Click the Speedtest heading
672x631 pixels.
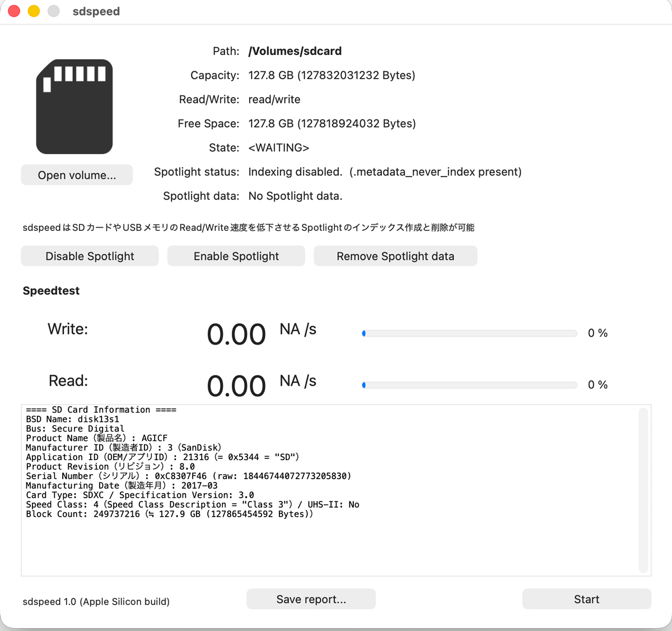click(51, 290)
